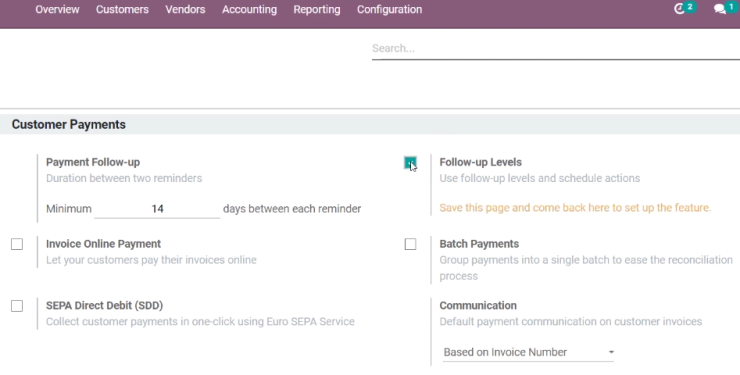Viewport: 740px width, 375px height.
Task: Open the activities clock icon
Action: coord(679,9)
